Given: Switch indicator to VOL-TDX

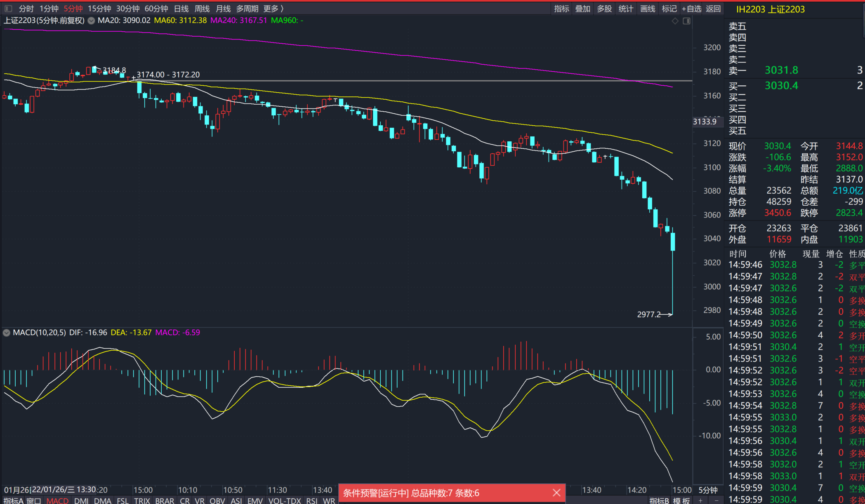Looking at the screenshot, I should point(285,500).
